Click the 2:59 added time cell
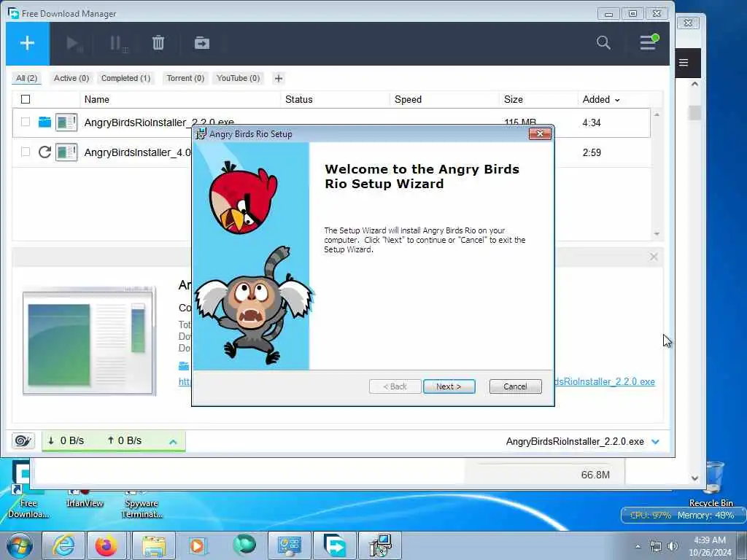 pos(591,153)
